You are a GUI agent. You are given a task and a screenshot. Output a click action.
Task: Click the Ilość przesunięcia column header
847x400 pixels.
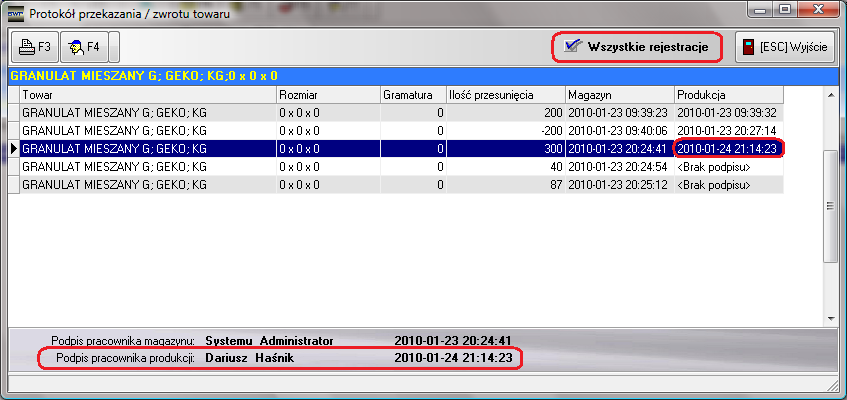coord(504,94)
